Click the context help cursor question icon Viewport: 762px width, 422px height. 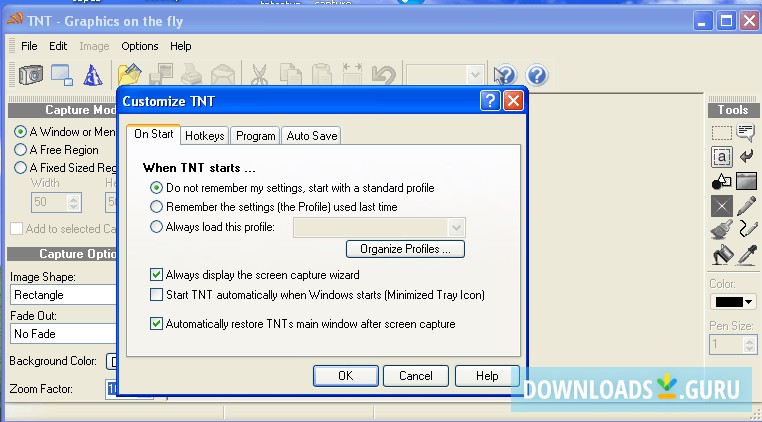pyautogui.click(x=505, y=75)
